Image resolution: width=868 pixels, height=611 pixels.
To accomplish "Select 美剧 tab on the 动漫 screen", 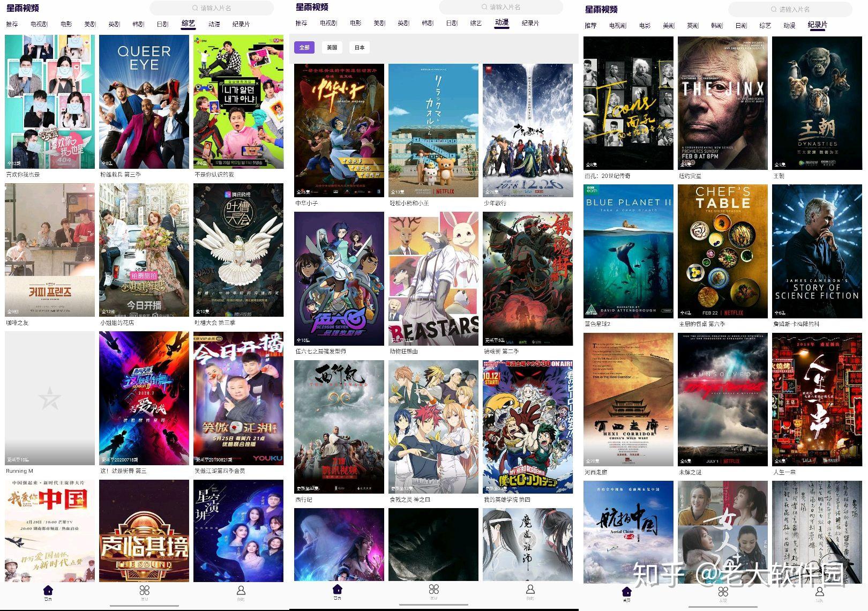I will point(379,23).
